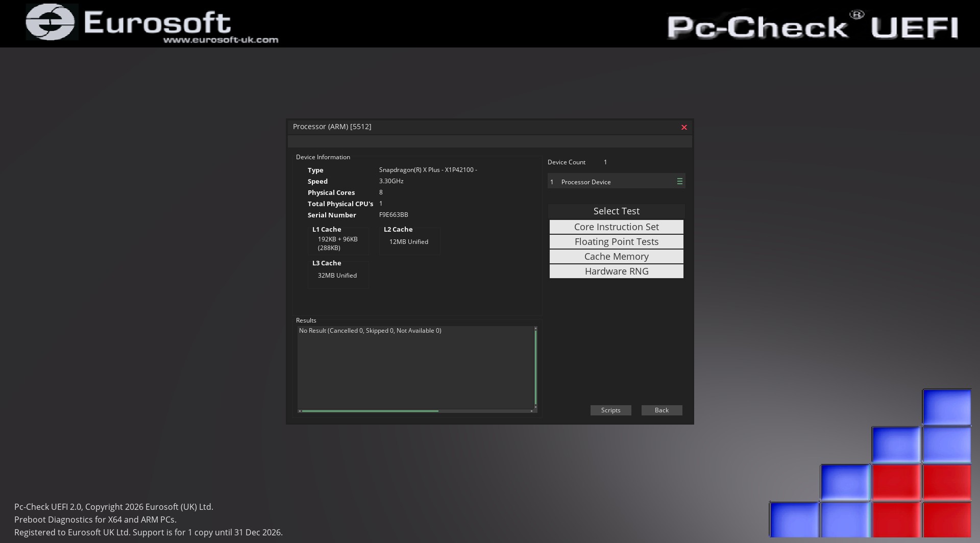The width and height of the screenshot is (980, 543).
Task: Close the Processor (ARM) dialog
Action: click(684, 128)
